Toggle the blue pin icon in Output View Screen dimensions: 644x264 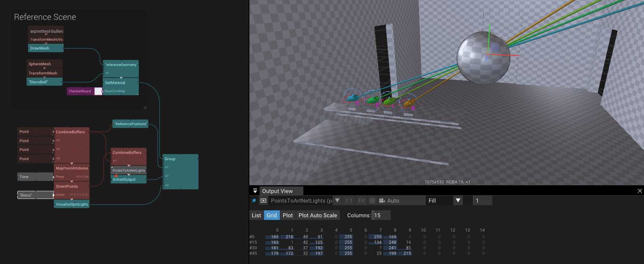coord(254,201)
